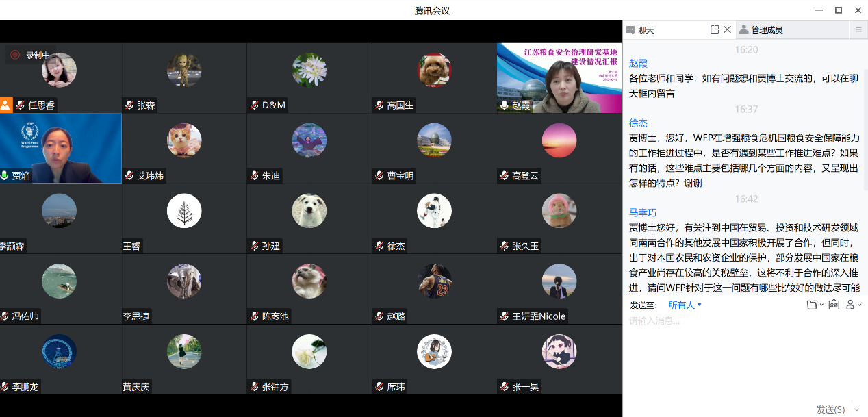Close the chat panel tab
This screenshot has height=417, width=868.
(727, 30)
